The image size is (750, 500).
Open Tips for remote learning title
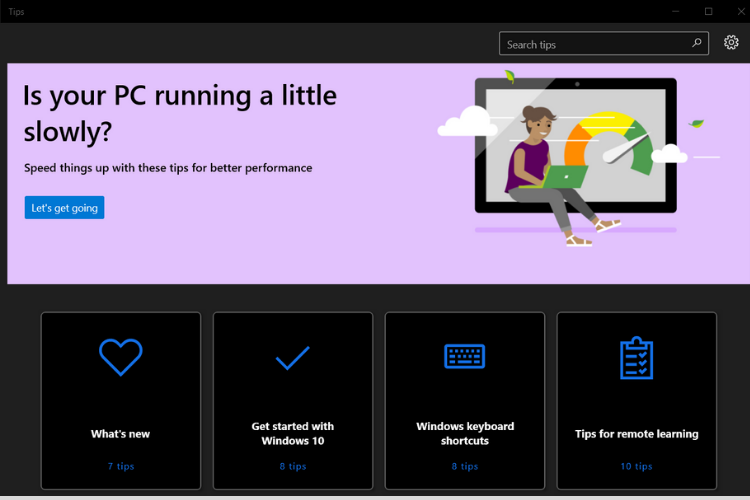tap(637, 434)
